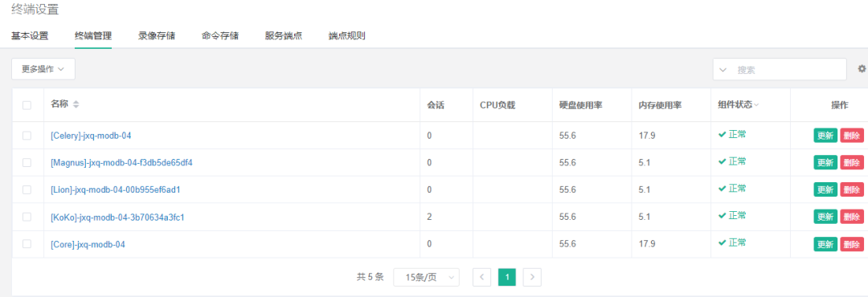Delete the Core terminal with 删除
The width and height of the screenshot is (868, 297).
point(852,244)
